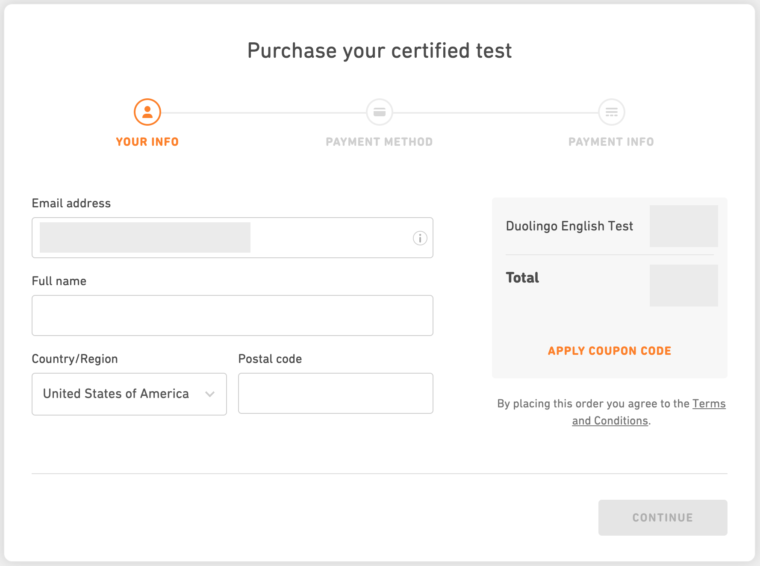Click the Payment Info step icon

611,111
